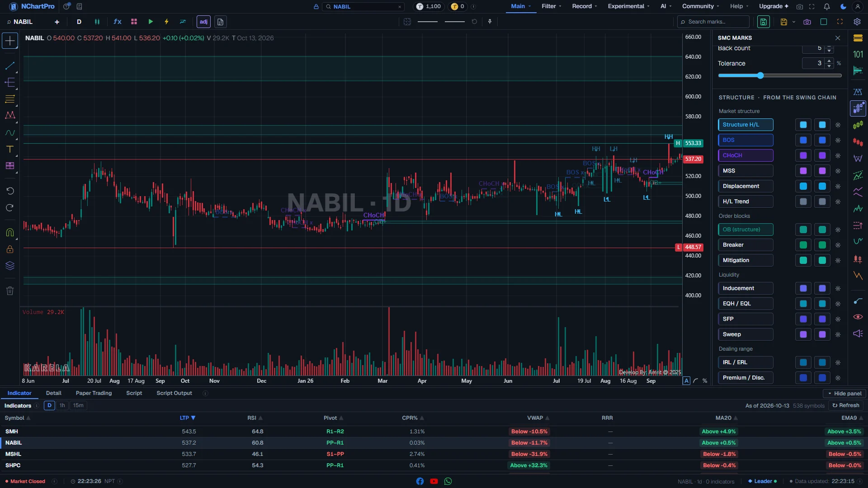Click the WhatsApp icon in status bar
Viewport: 868px width, 488px height.
448,481
